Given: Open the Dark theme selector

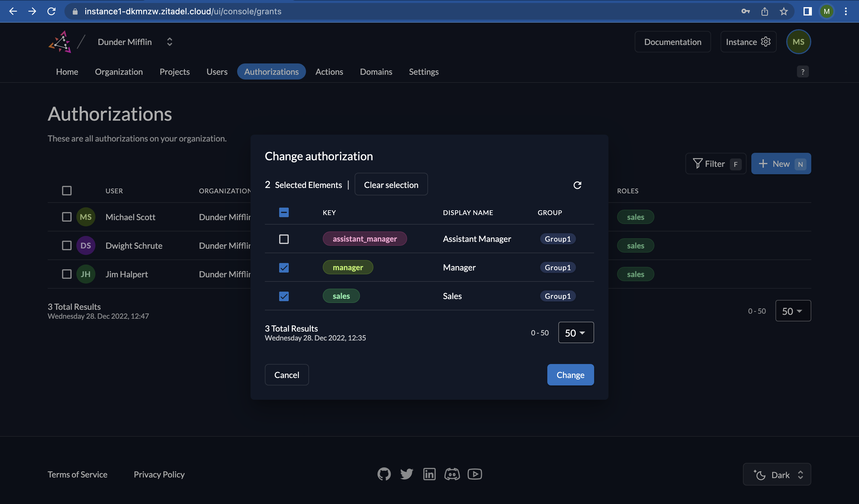Looking at the screenshot, I should 777,475.
